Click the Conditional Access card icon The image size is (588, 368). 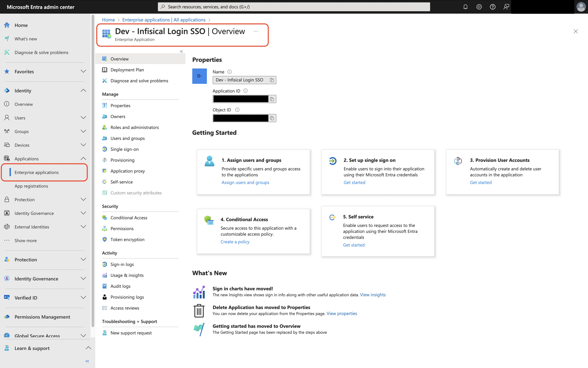[209, 220]
